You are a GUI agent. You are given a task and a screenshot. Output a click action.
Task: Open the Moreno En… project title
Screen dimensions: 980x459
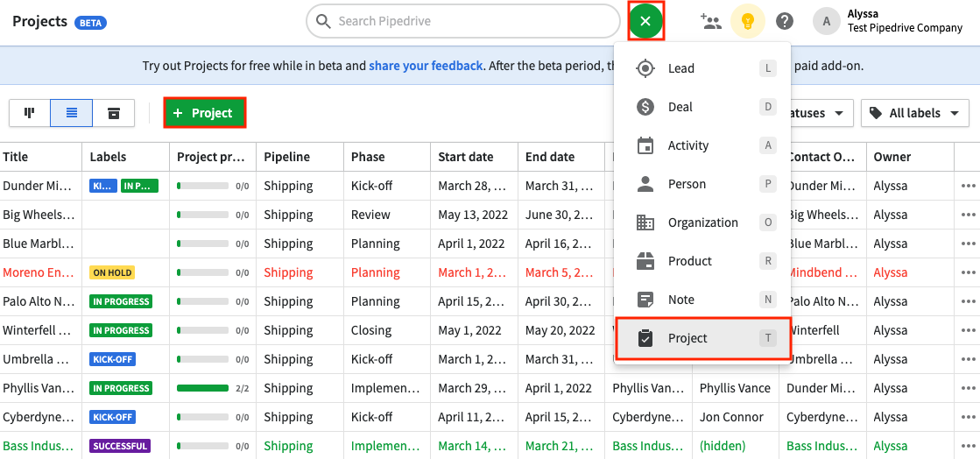[x=39, y=272]
